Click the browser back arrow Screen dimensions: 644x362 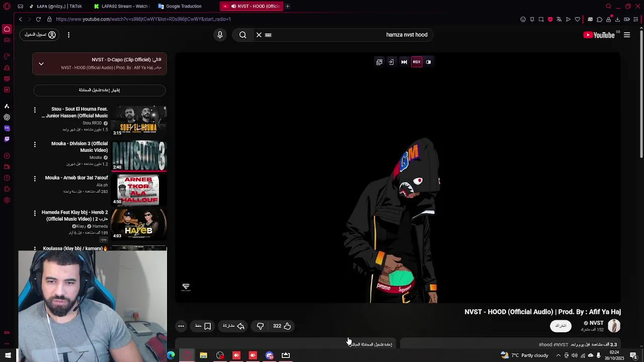point(20,19)
